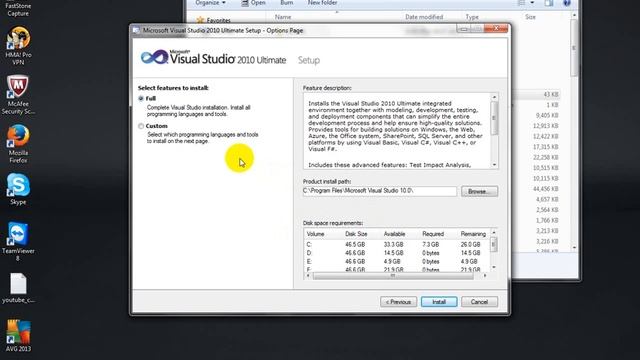This screenshot has height=360, width=640.
Task: Click Burn in the Explorer toolbar
Action: 287,3
